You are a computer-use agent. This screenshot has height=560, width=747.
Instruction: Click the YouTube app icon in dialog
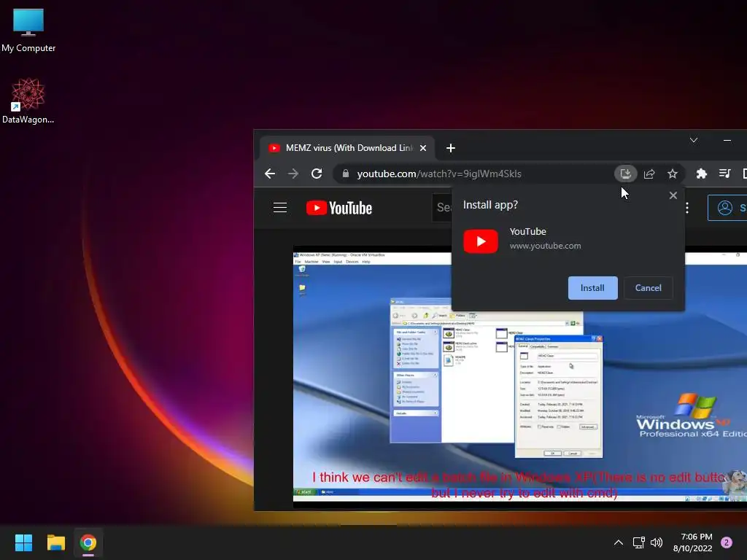[481, 241]
